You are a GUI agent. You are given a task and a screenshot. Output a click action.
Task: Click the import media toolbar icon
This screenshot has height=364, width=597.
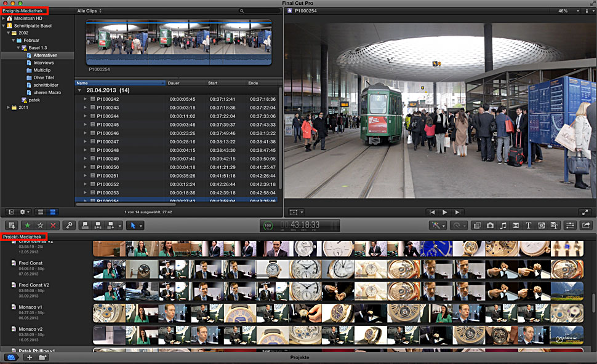click(11, 226)
